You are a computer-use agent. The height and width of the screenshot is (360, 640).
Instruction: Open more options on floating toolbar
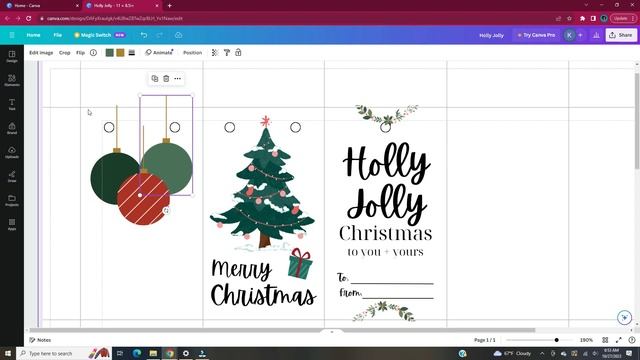click(178, 78)
